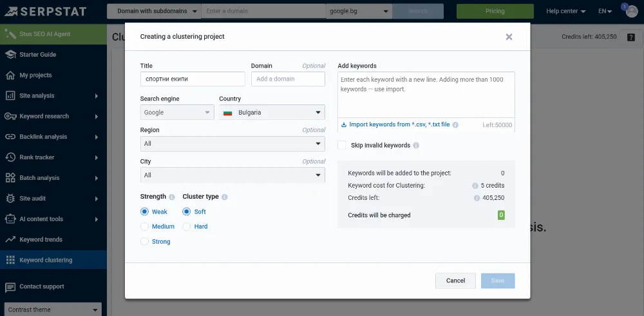This screenshot has height=316, width=644.
Task: Click the Serpstat logo
Action: [x=46, y=12]
